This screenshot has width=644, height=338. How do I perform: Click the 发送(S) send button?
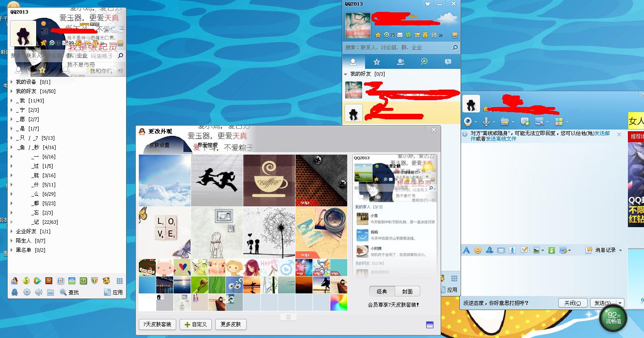[x=602, y=303]
